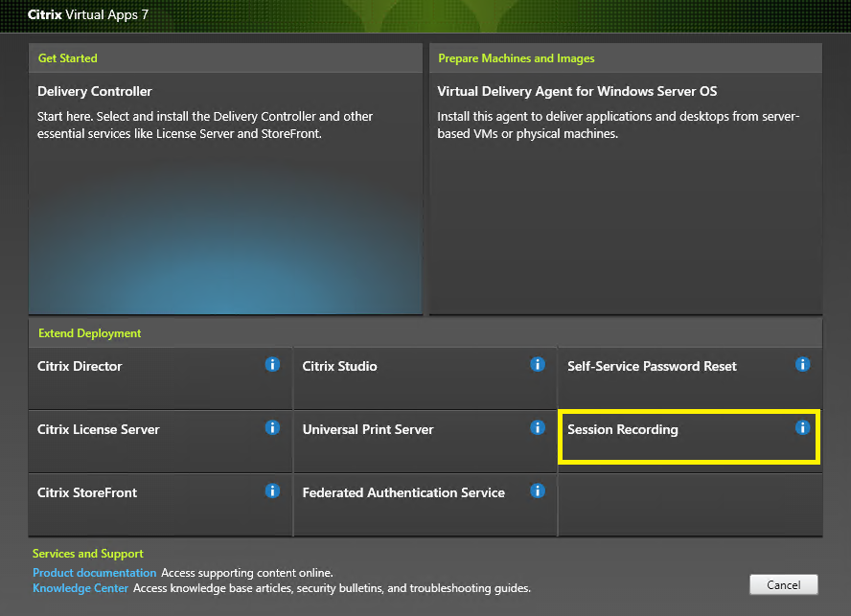View info icon for Citrix License Server
This screenshot has height=616, width=851.
[272, 427]
